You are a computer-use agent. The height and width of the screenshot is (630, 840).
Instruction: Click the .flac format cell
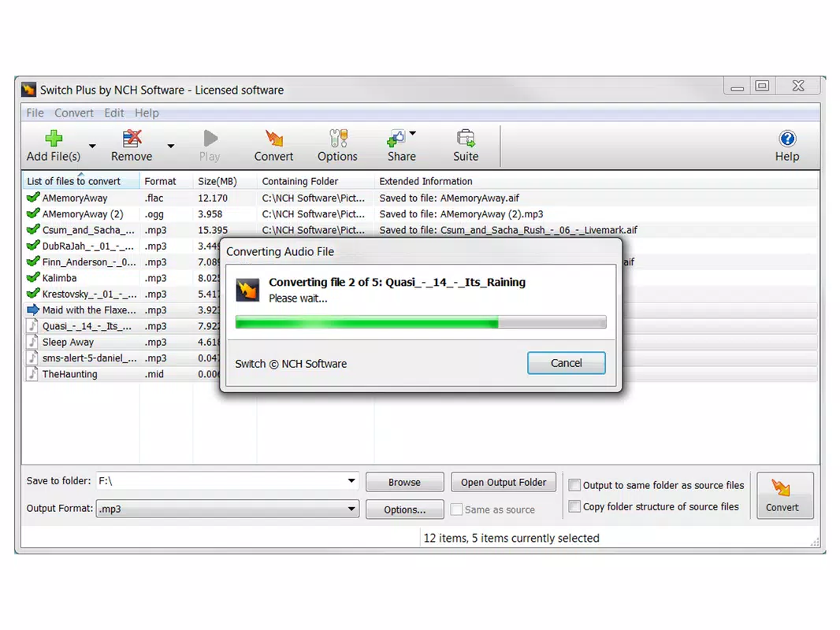(x=154, y=198)
